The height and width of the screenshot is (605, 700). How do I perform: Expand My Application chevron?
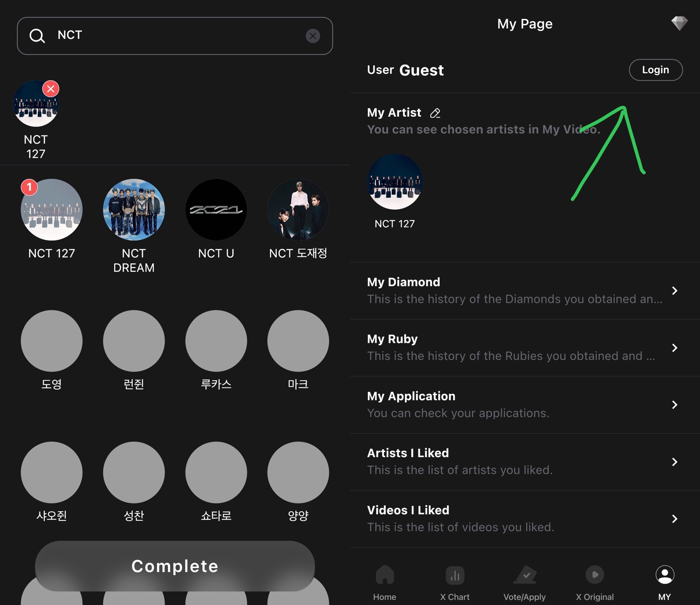tap(675, 405)
